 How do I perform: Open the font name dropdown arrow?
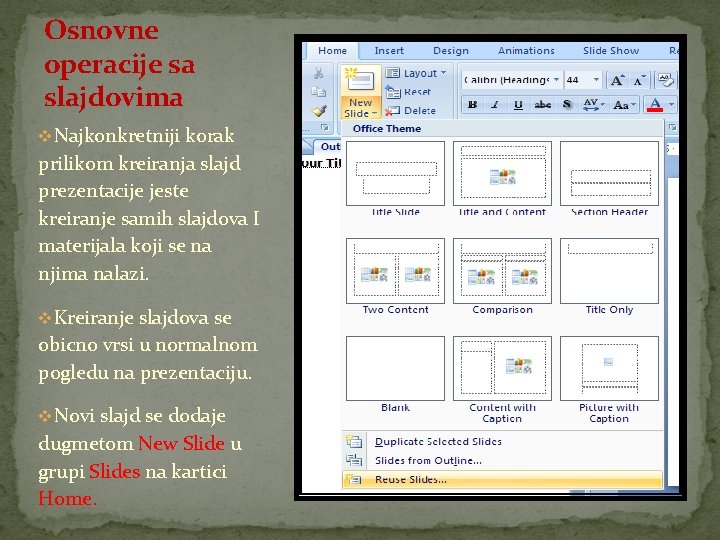click(556, 80)
